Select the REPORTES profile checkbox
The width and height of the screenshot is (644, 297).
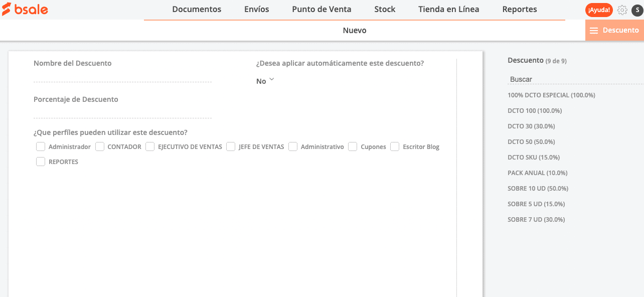pos(41,162)
